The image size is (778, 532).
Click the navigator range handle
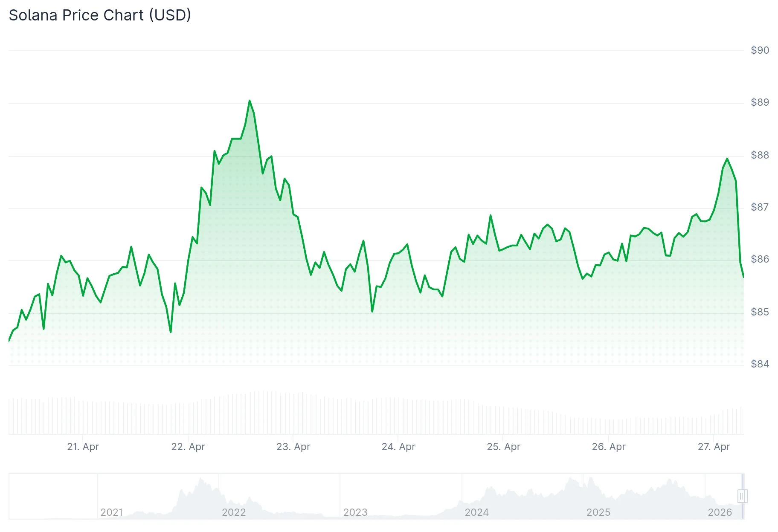click(742, 496)
